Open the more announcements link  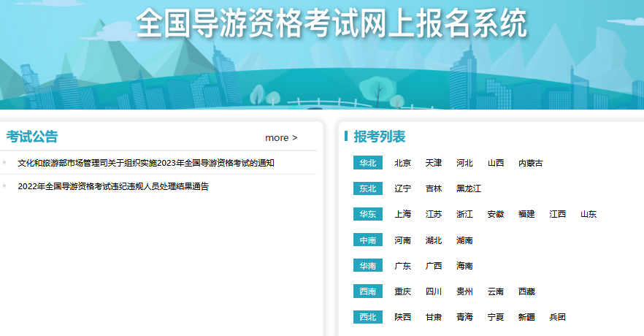281,137
